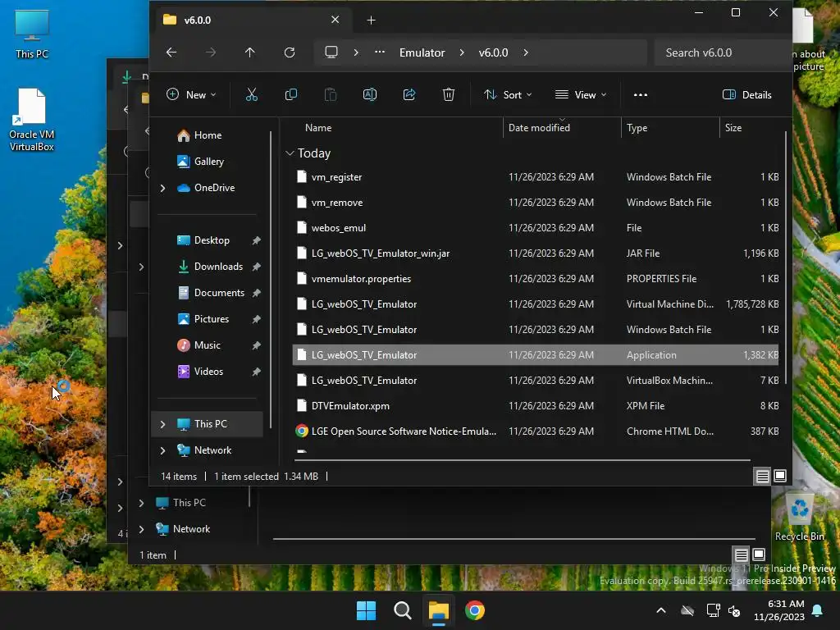The width and height of the screenshot is (840, 630).
Task: Select the DTVEmulator.xpm file
Action: click(x=536, y=406)
